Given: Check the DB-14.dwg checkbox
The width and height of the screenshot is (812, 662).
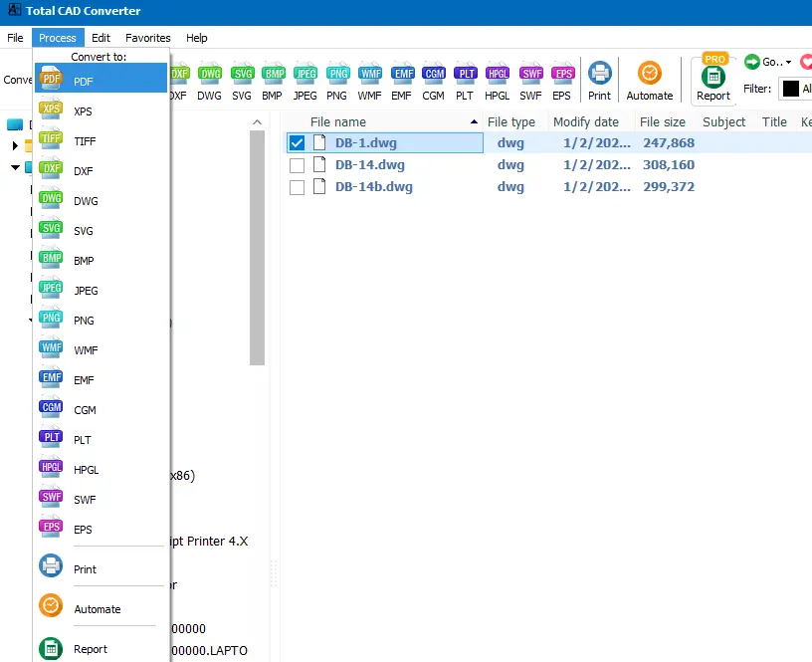Looking at the screenshot, I should [297, 165].
